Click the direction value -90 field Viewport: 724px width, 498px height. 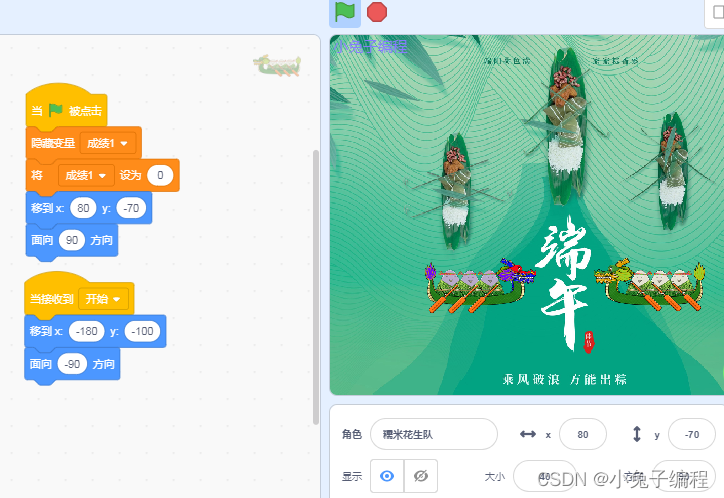click(x=72, y=364)
